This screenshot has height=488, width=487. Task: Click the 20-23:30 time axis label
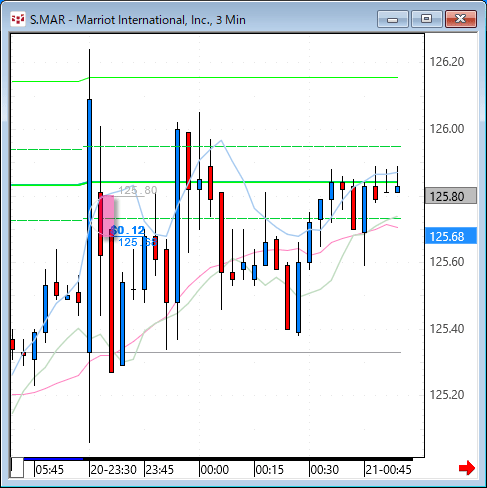click(x=113, y=470)
